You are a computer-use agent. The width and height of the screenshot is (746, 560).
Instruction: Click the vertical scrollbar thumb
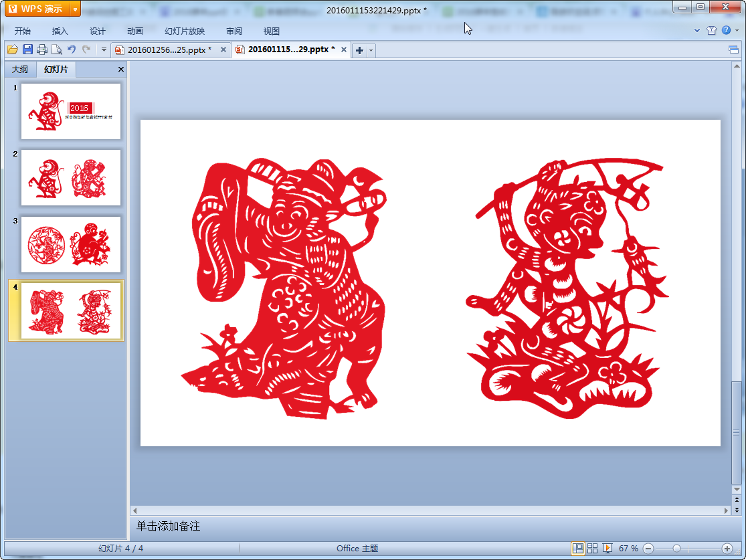click(737, 432)
